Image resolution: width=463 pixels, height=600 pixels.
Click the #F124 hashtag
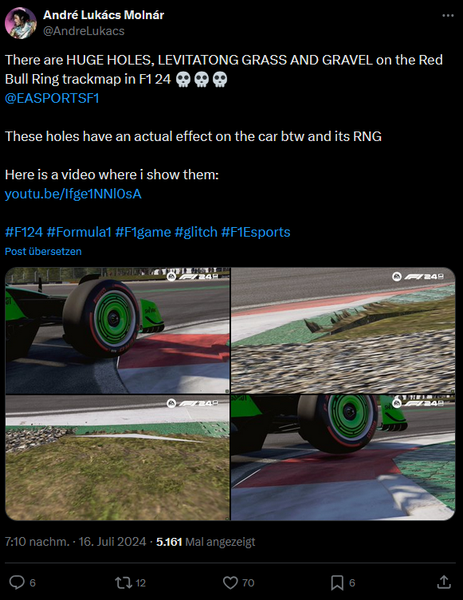click(24, 232)
